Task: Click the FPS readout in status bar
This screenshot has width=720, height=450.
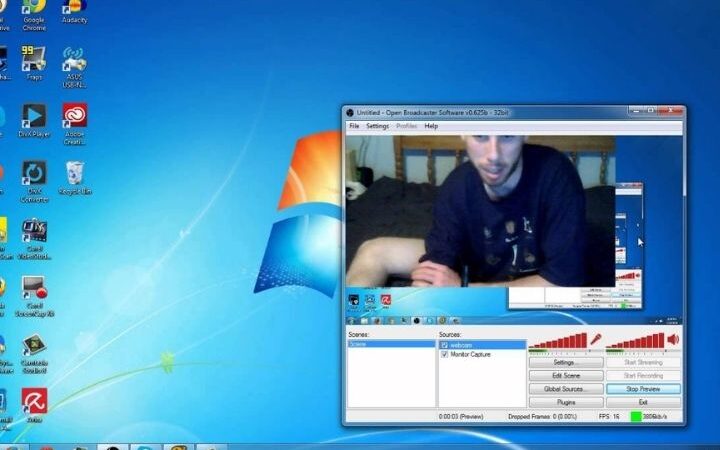Action: coord(609,416)
